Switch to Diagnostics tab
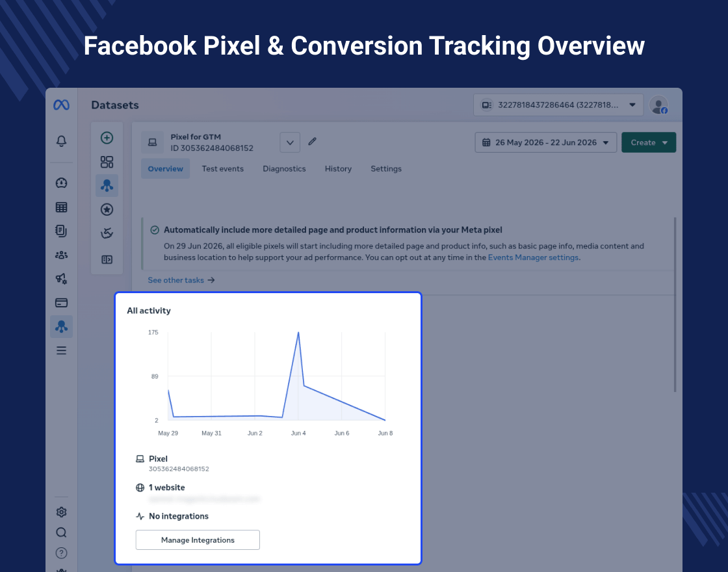 pyautogui.click(x=284, y=168)
